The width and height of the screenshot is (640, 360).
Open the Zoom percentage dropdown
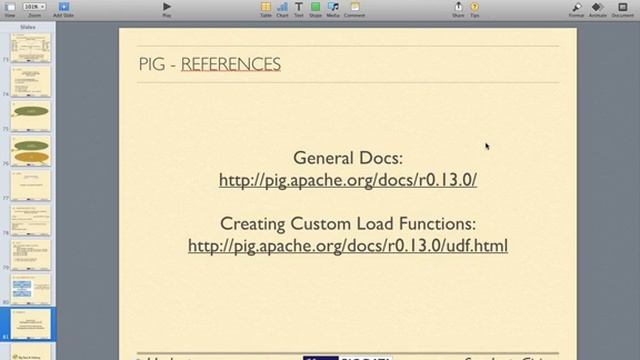tap(34, 7)
